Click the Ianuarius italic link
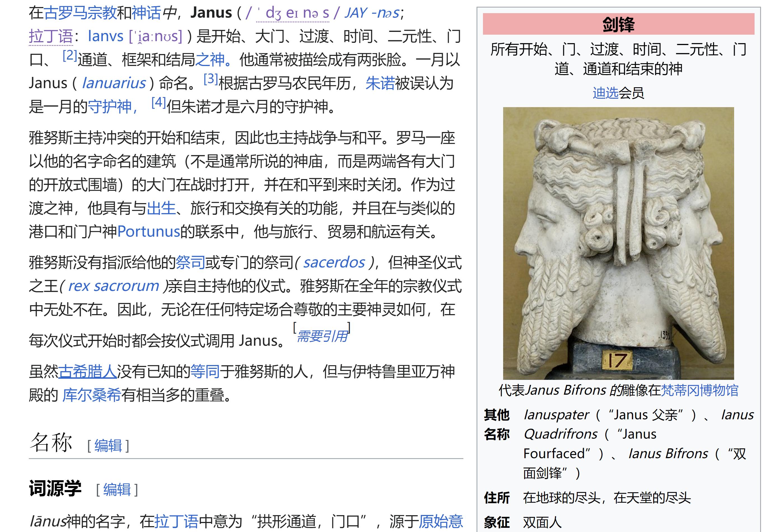 pos(114,83)
